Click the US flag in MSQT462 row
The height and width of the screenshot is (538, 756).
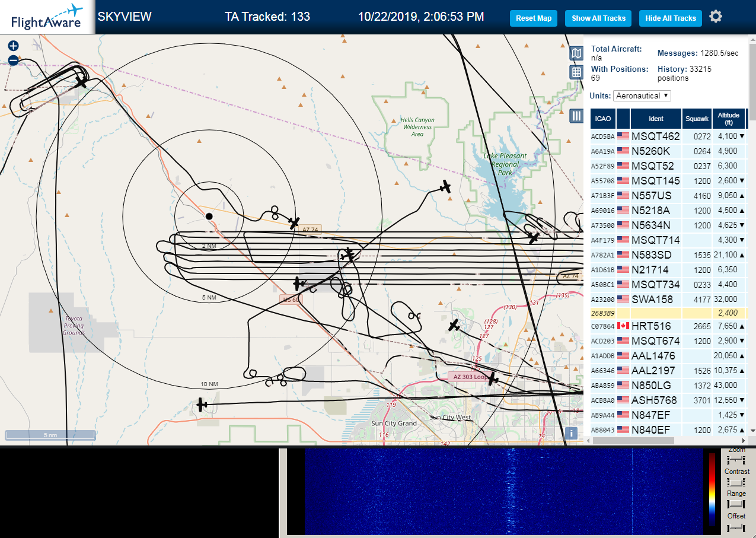(x=623, y=136)
